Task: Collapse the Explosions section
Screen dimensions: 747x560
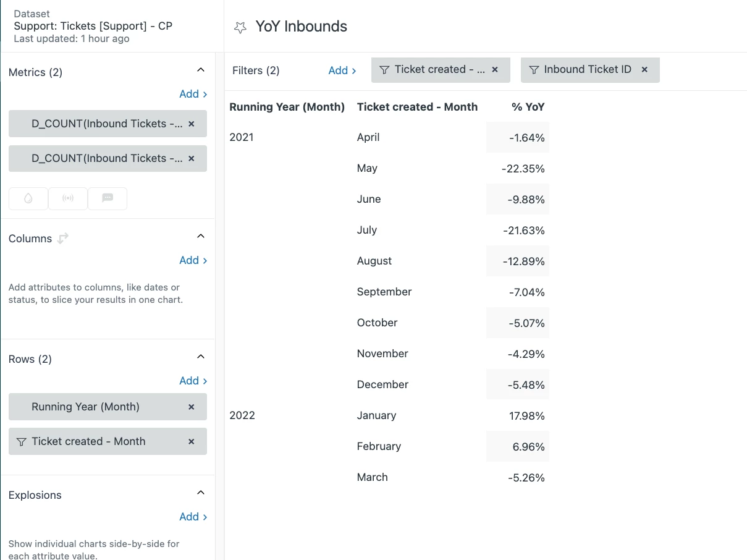Action: pos(200,493)
